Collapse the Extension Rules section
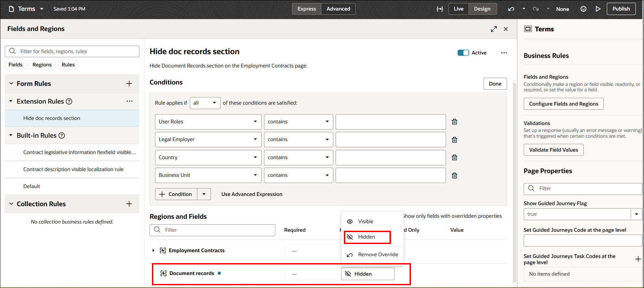This screenshot has width=644, height=288. point(11,101)
